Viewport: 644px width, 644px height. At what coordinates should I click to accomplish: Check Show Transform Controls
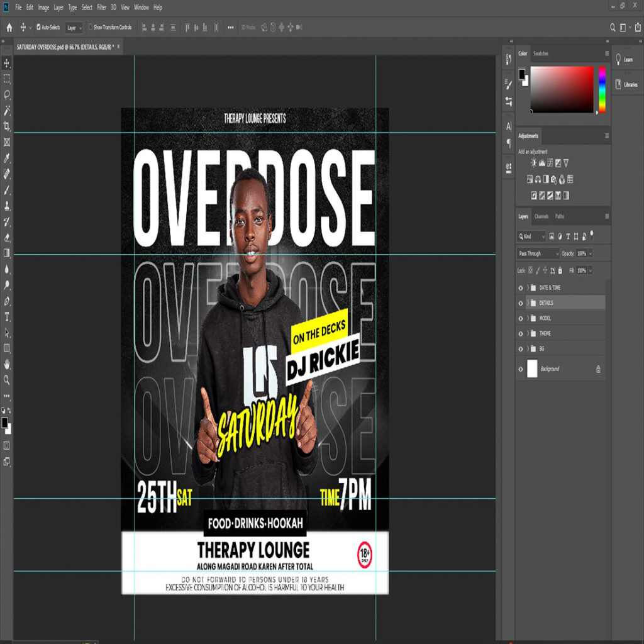click(x=91, y=27)
